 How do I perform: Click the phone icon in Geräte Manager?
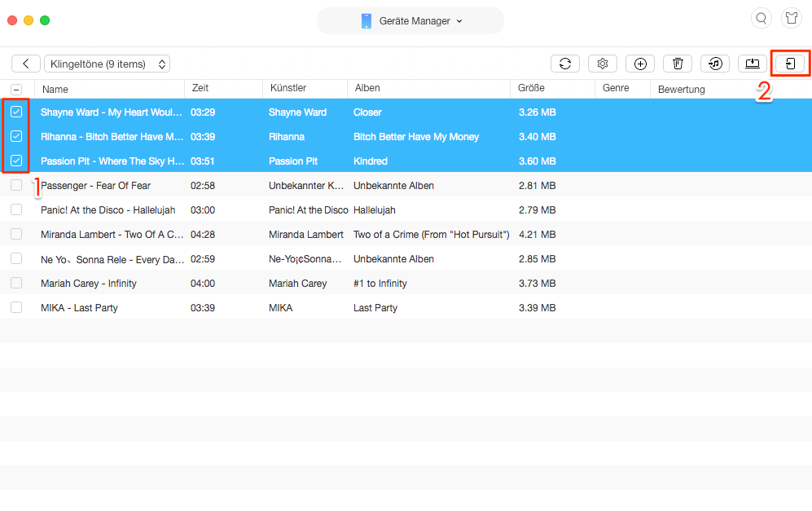[366, 21]
